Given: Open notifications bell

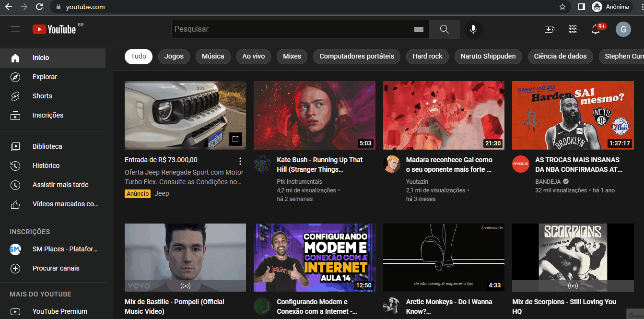Looking at the screenshot, I should pyautogui.click(x=596, y=29).
